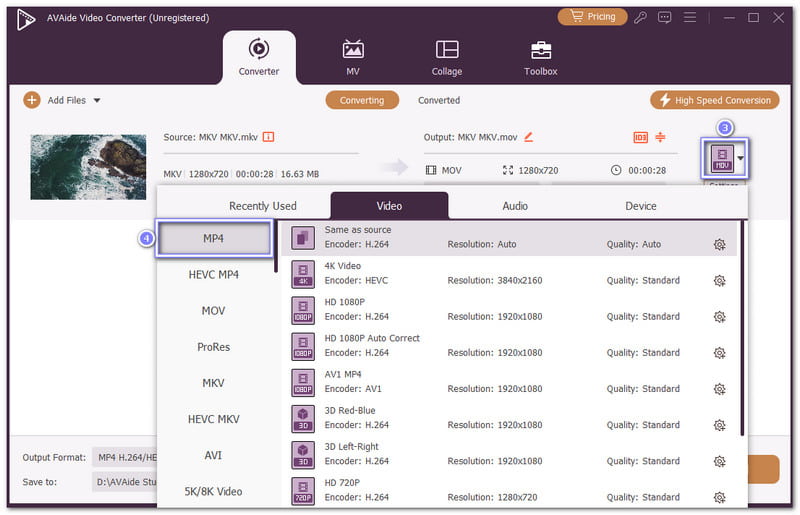
Task: Select the ProRes format
Action: pos(214,347)
